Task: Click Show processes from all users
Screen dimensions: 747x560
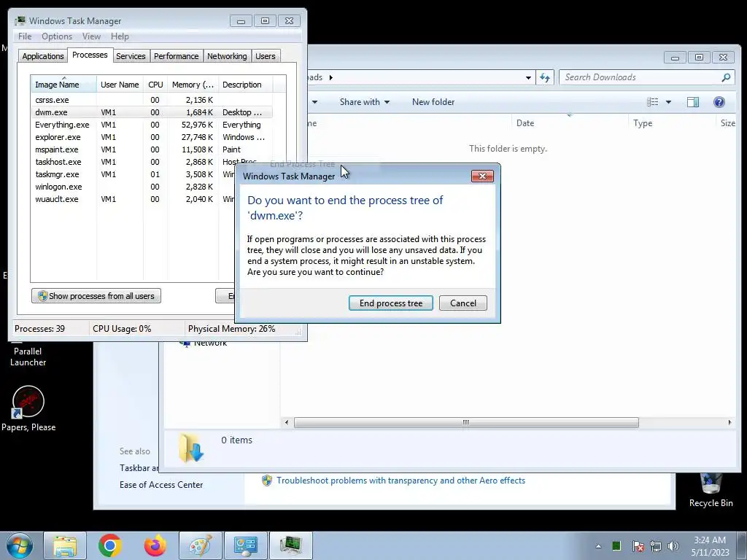Action: pyautogui.click(x=96, y=296)
